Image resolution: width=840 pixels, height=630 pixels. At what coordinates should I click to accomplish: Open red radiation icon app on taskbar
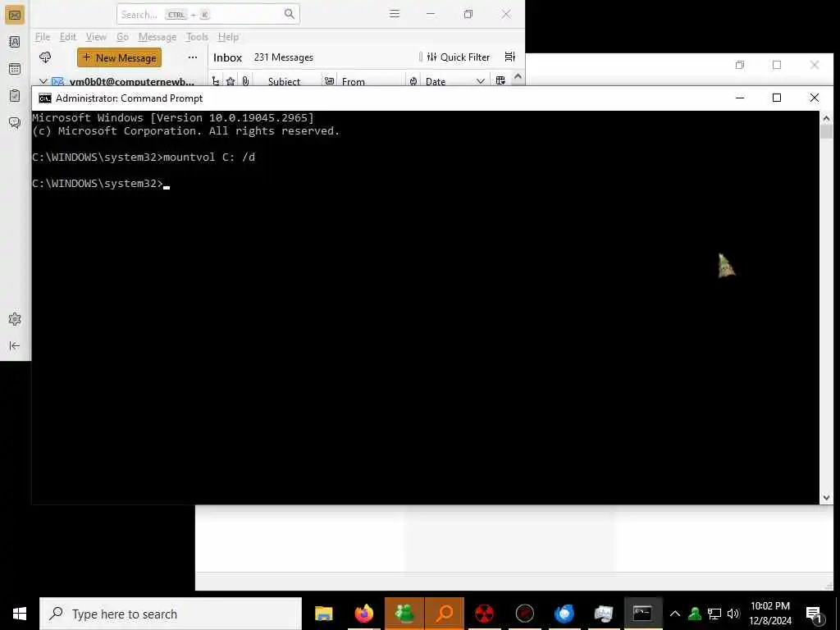click(x=484, y=614)
